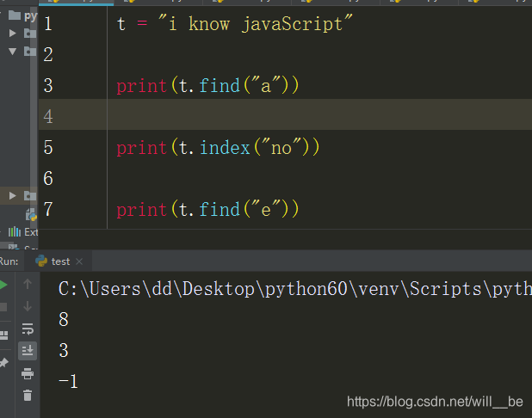
Task: Select the test tab in Run panel
Action: click(58, 261)
